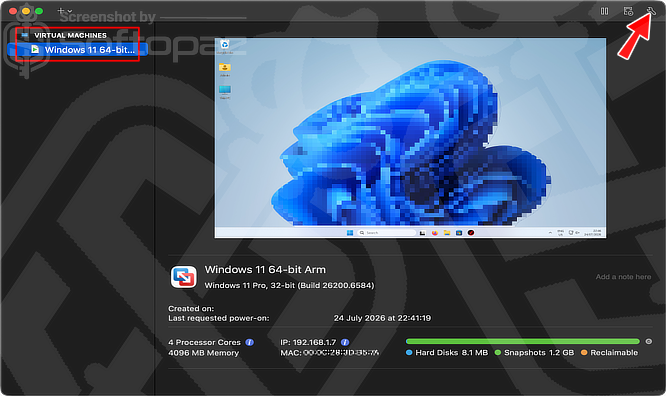Click the red round app icon in the VM preview taskbar
666x396 pixels.
click(471, 232)
